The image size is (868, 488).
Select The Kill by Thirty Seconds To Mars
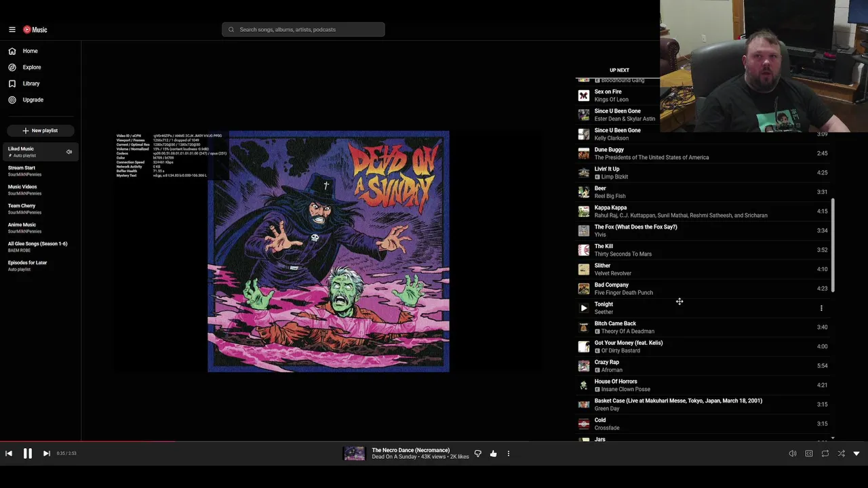pos(703,250)
